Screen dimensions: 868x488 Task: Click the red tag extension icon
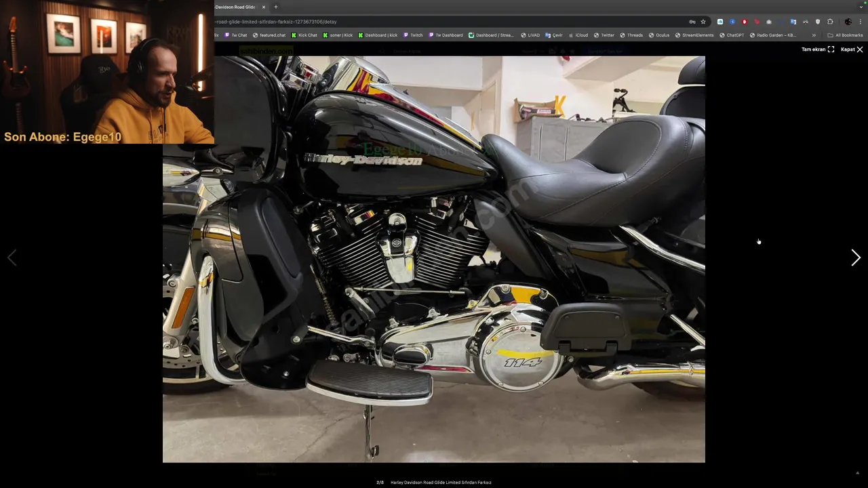(757, 22)
